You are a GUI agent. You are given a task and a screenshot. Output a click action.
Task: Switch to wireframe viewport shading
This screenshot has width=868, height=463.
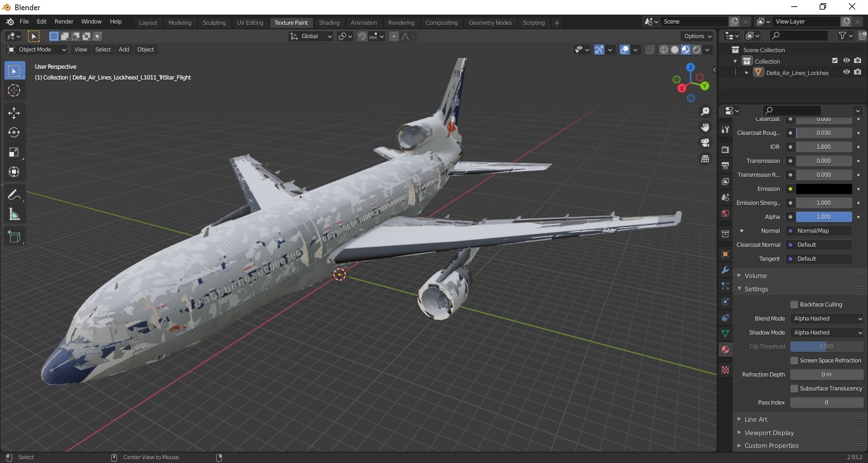(664, 50)
